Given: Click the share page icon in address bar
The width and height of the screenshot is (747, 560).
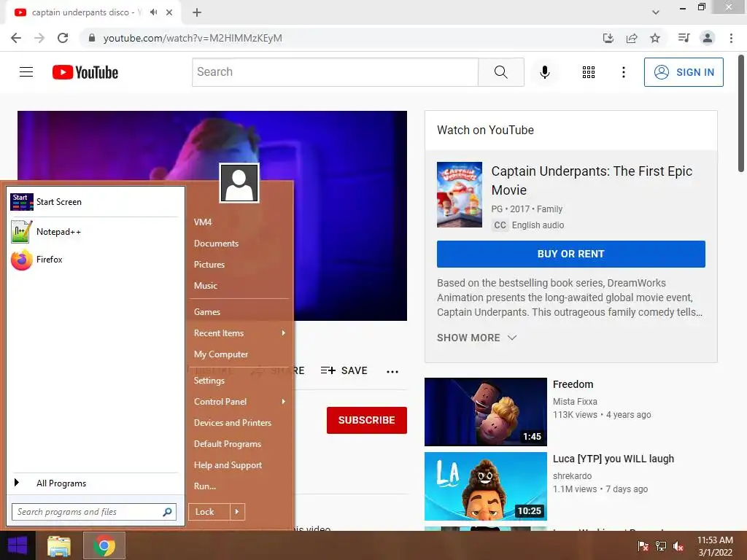Looking at the screenshot, I should coord(632,38).
